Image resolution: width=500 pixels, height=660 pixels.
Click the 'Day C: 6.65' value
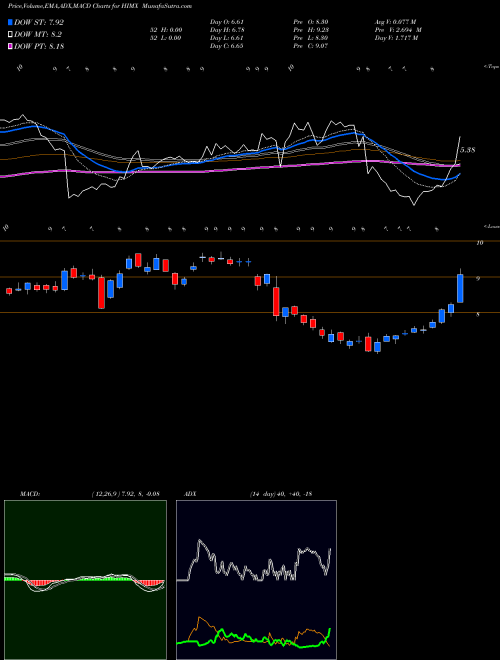(227, 46)
